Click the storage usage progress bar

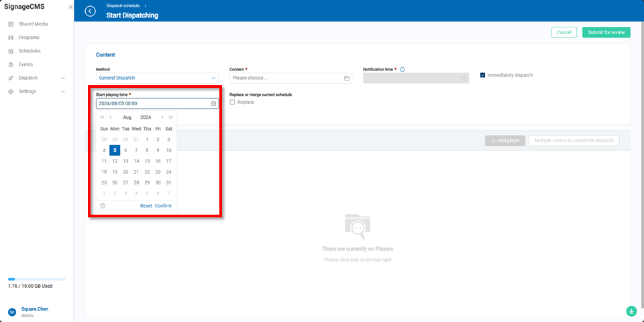tap(37, 279)
